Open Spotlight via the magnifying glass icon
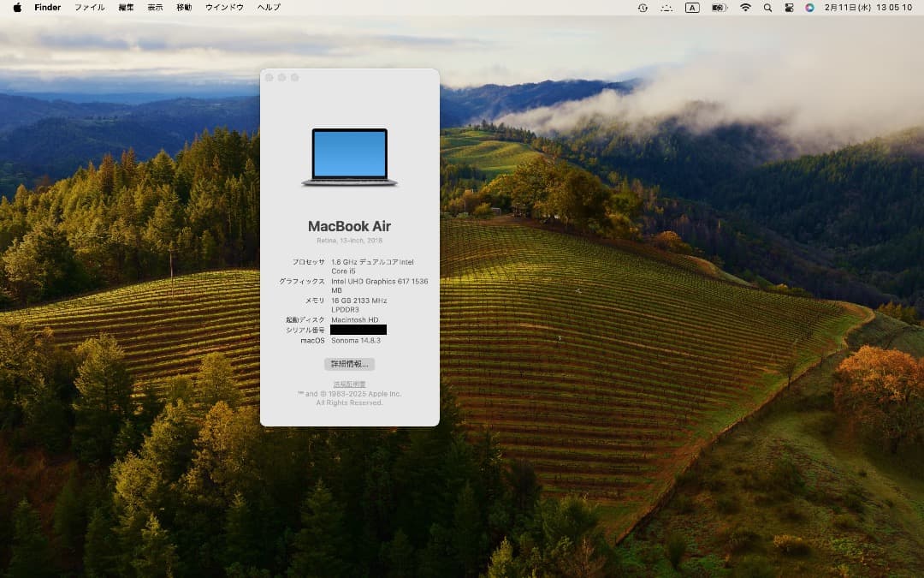 pyautogui.click(x=768, y=7)
